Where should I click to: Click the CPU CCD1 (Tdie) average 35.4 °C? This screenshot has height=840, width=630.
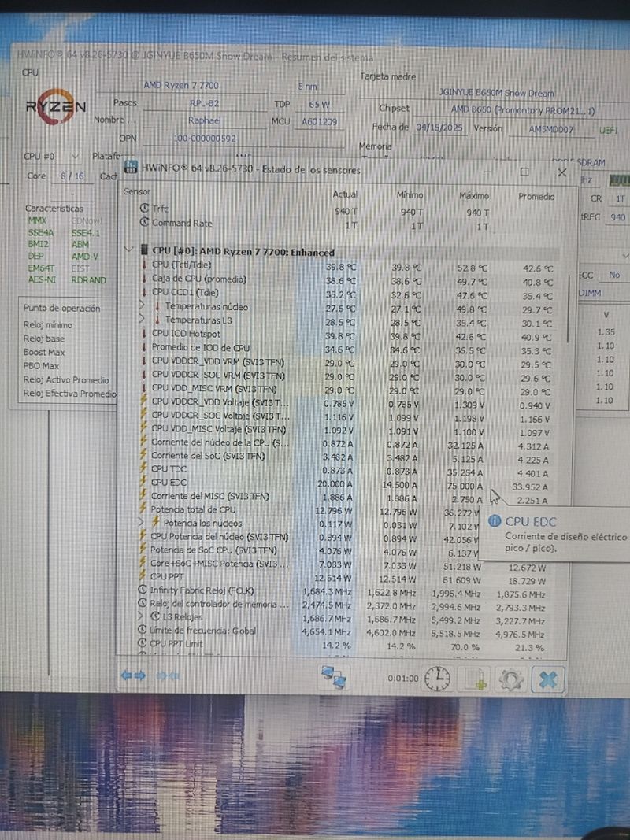point(538,296)
